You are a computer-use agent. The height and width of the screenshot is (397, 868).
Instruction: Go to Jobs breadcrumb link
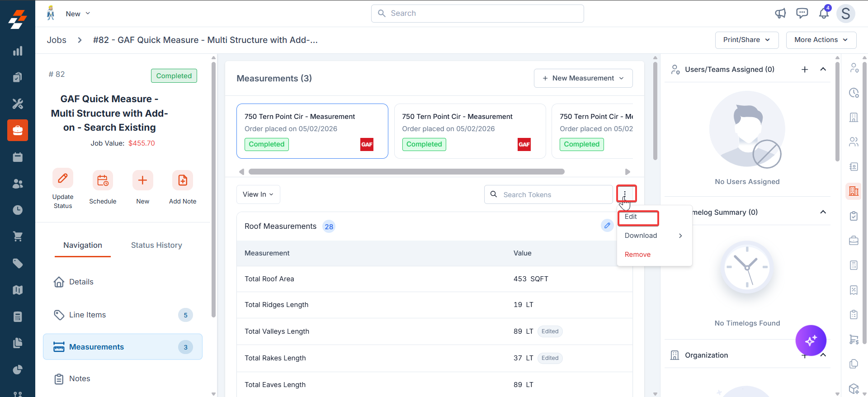[57, 40]
